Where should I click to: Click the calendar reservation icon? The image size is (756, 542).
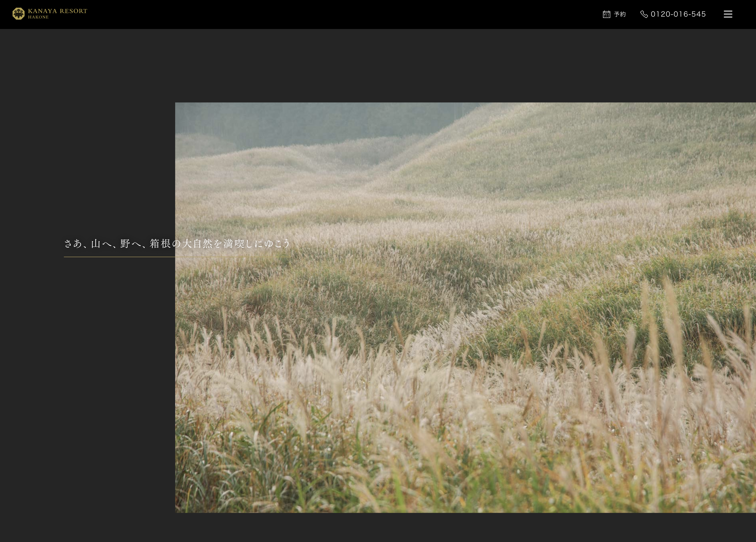(606, 14)
